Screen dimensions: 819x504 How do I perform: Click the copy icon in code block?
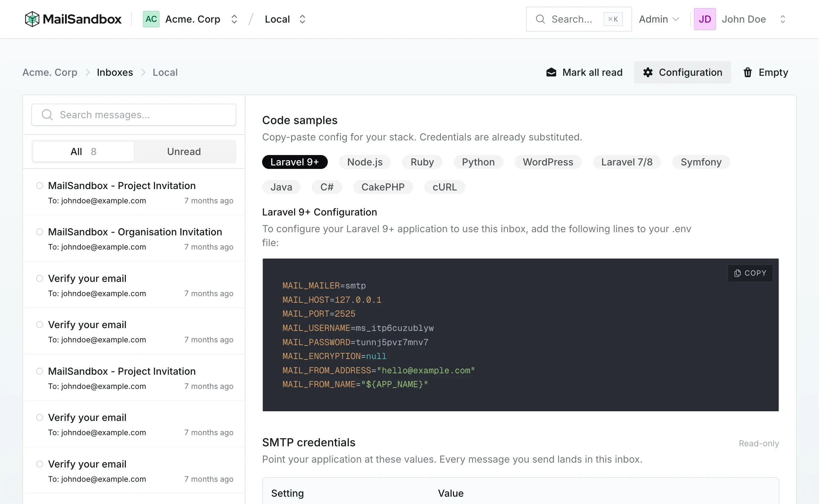pos(737,273)
